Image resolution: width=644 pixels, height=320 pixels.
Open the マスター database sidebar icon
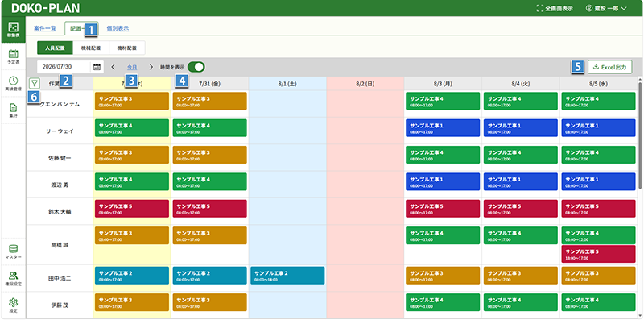click(x=13, y=251)
